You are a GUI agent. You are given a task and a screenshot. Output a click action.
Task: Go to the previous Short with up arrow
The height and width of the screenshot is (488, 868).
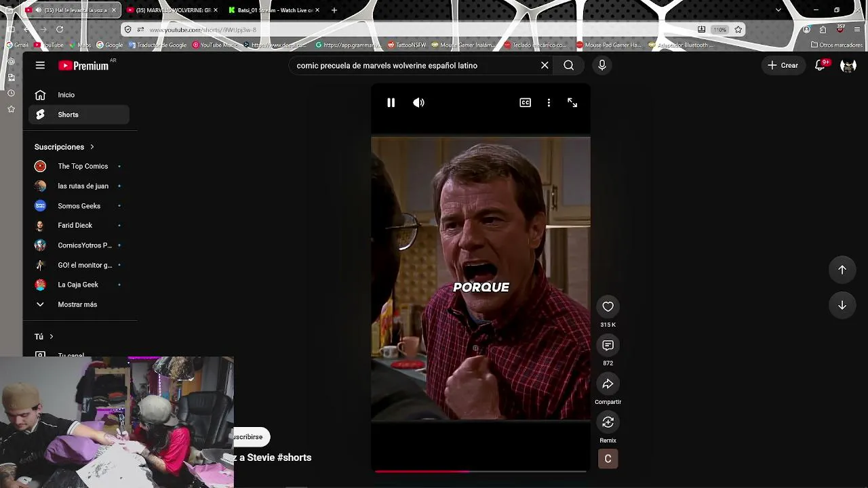coord(842,270)
